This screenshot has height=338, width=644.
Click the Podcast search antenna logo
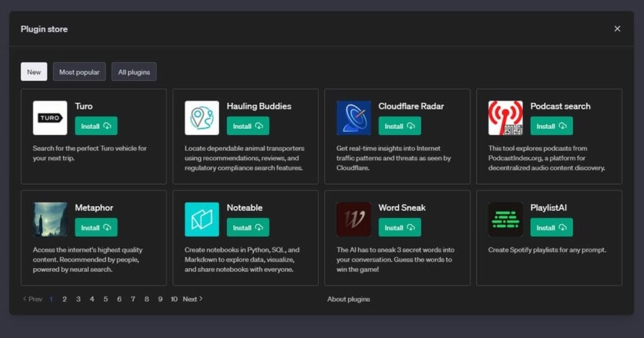coord(506,117)
